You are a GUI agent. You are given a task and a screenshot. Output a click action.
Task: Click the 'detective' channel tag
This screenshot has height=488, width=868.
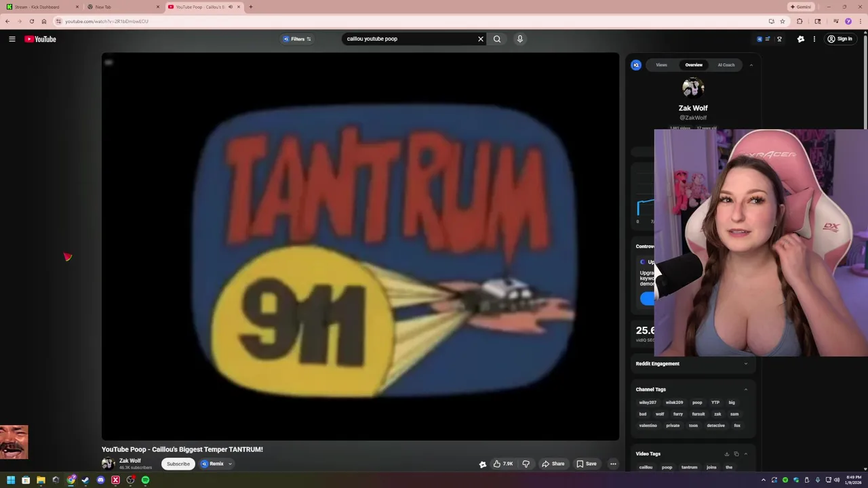point(715,426)
